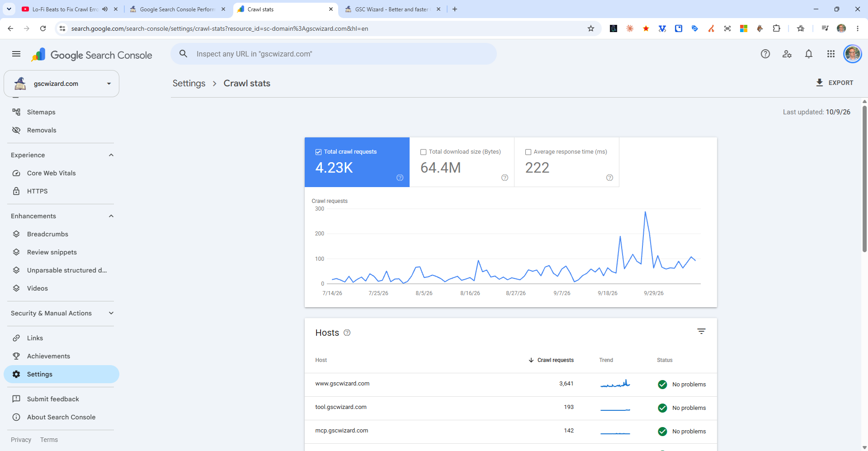Check Average response time checkbox
Viewport: 868px width, 451px height.
coord(528,152)
